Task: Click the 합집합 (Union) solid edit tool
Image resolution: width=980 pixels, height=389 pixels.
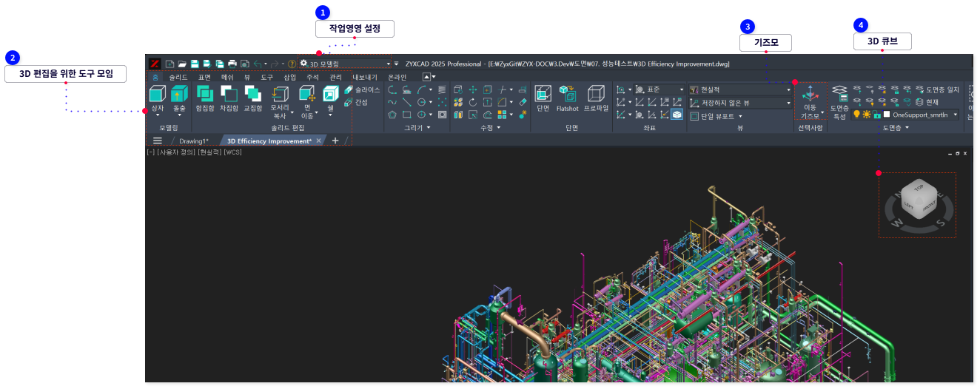Action: pyautogui.click(x=204, y=98)
